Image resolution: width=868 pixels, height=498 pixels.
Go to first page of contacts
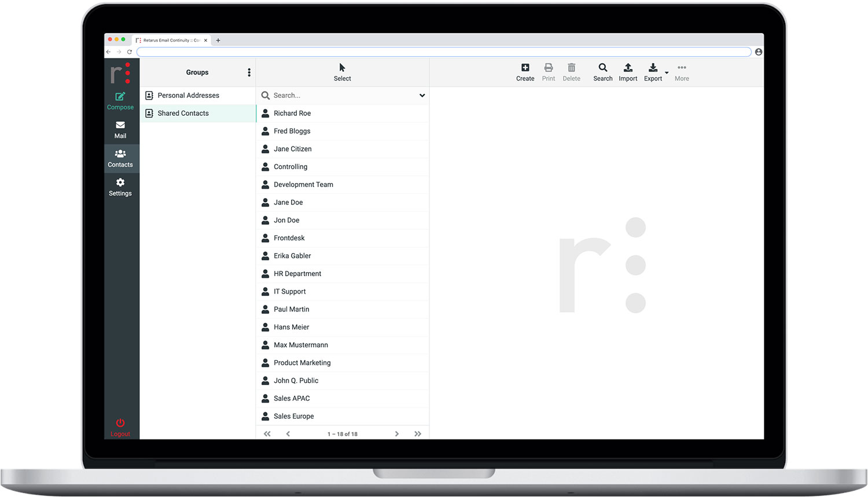pyautogui.click(x=267, y=434)
